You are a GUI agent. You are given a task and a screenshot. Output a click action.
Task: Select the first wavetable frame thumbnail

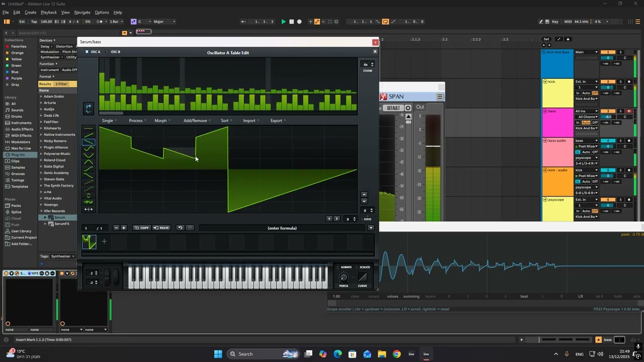(89, 242)
